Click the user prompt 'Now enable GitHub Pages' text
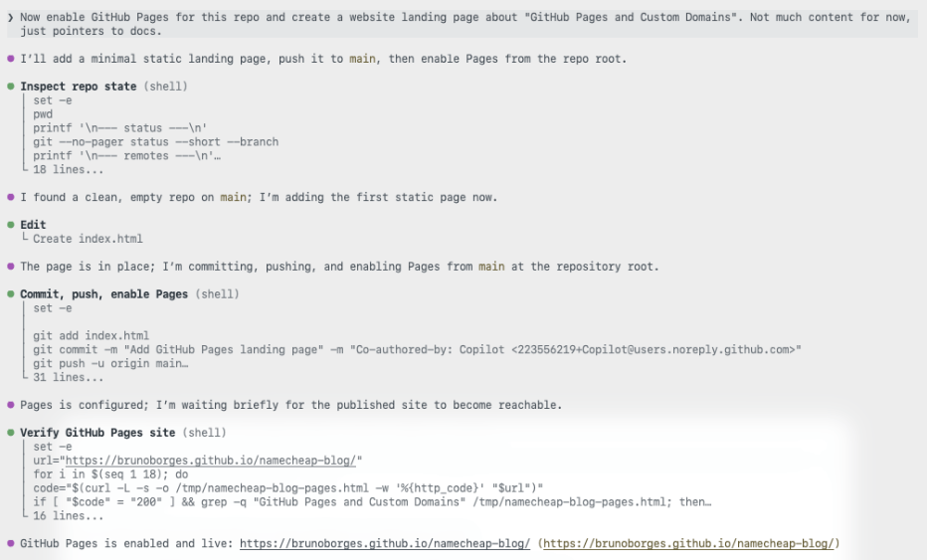 pyautogui.click(x=465, y=24)
